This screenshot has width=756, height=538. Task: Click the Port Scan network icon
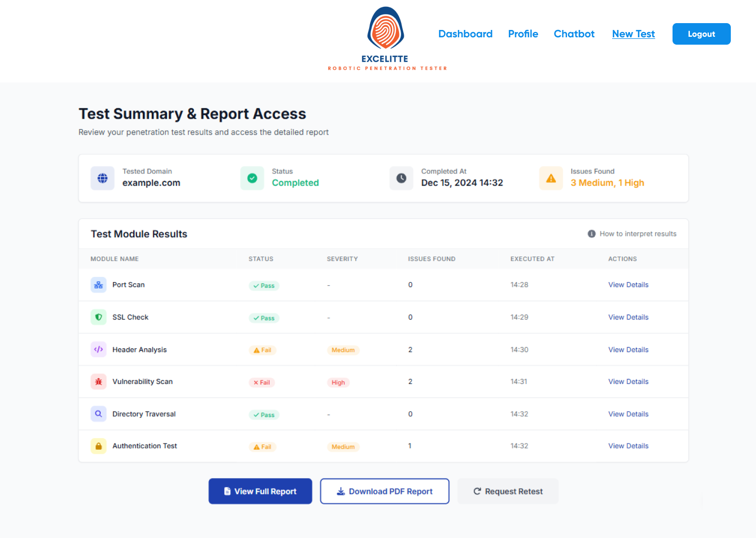[x=98, y=285]
